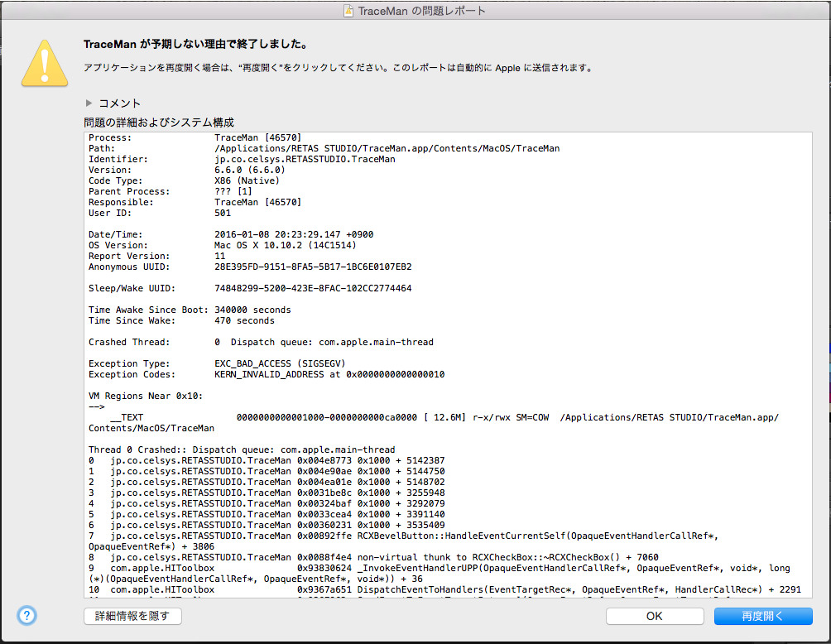The width and height of the screenshot is (831, 644).
Task: Click stack frame 1 with 0x004e90ae
Action: 267,471
